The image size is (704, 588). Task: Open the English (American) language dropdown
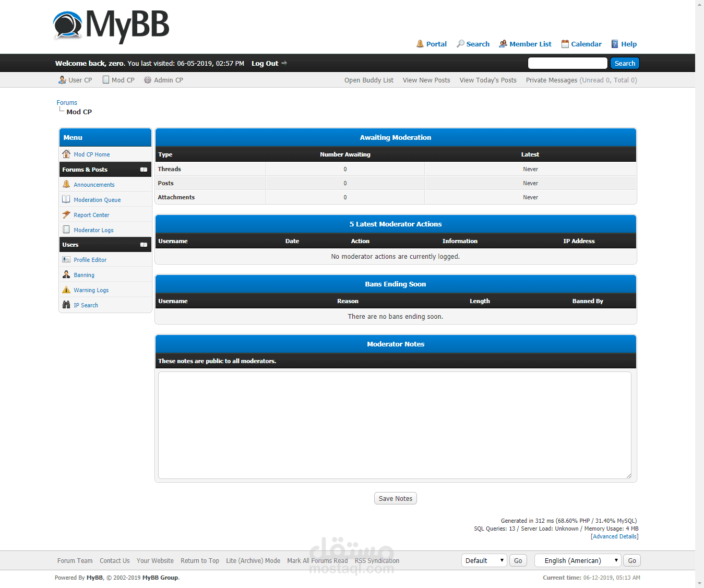tap(578, 560)
